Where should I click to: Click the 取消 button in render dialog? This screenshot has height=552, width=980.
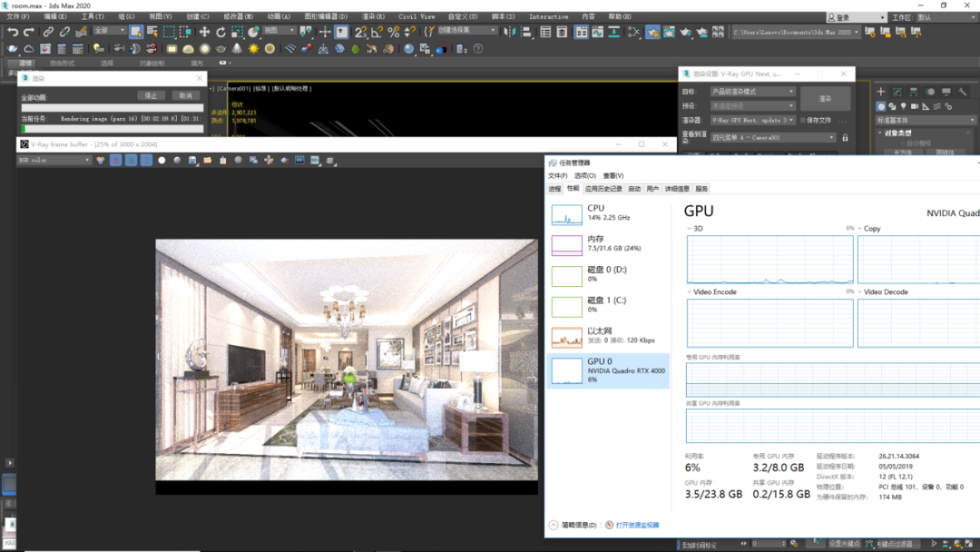tap(186, 95)
